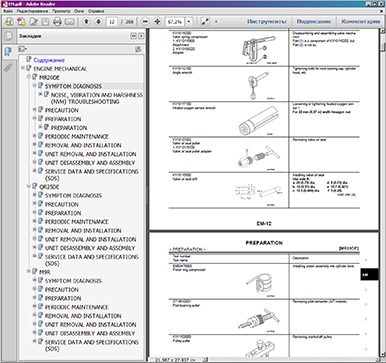
Task: Select UNIT REMOVAL AND INSTALLATION under MR20DE
Action: [x=91, y=154]
